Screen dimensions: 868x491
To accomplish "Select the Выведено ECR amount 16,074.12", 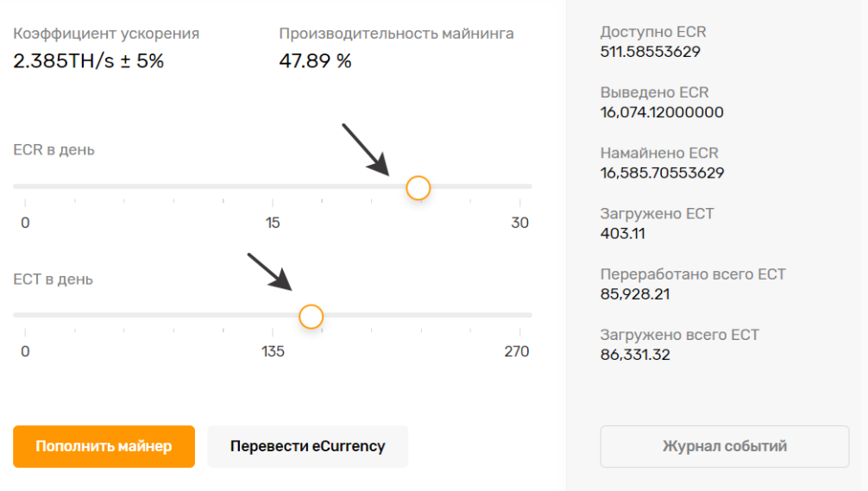I will [662, 112].
